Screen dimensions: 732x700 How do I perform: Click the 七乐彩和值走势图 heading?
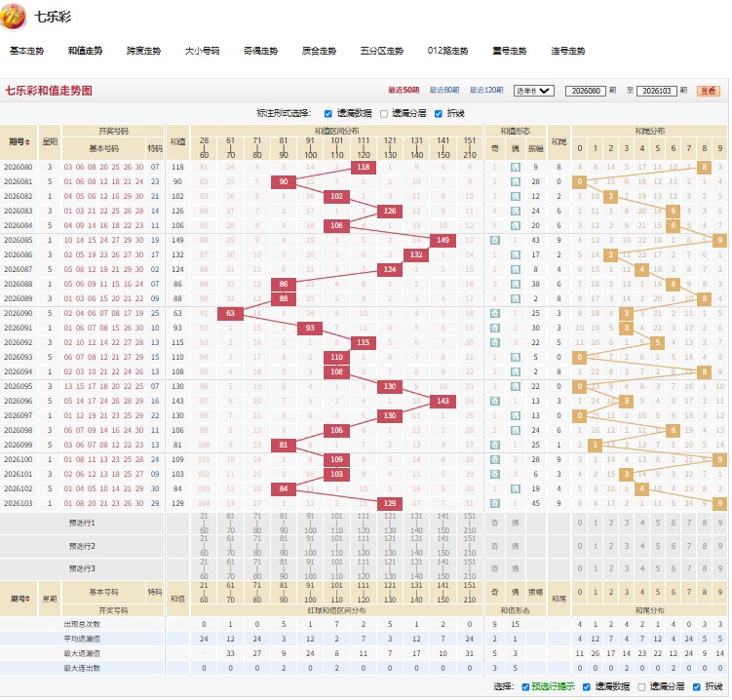[49, 91]
